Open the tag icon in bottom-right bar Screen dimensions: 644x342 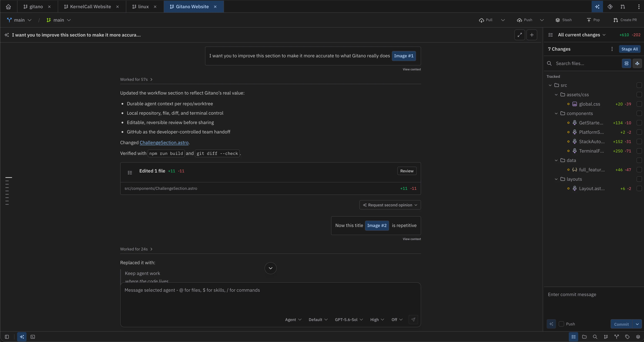click(627, 337)
